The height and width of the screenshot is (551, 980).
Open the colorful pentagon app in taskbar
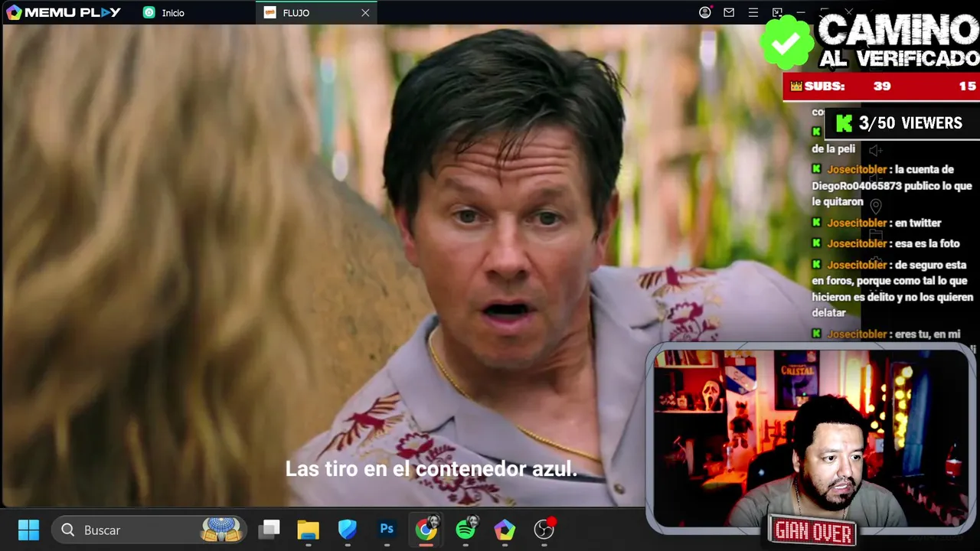[x=505, y=530]
